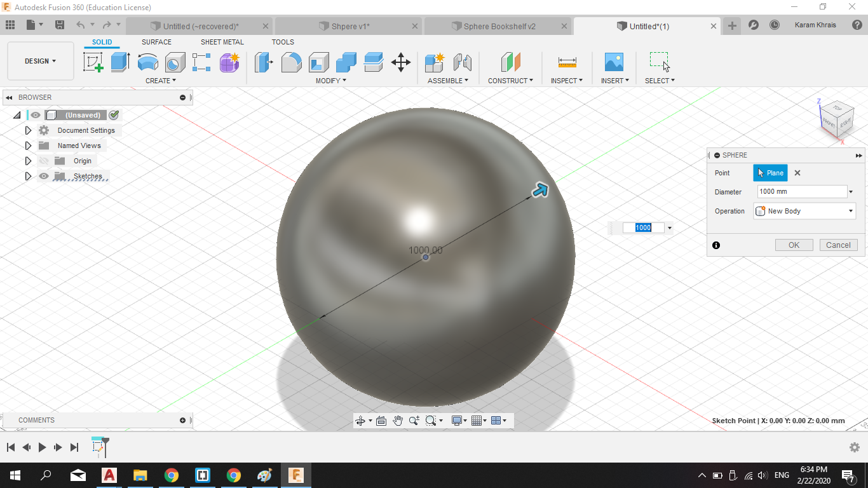Expand the Named Views node
The image size is (868, 488).
(x=28, y=146)
